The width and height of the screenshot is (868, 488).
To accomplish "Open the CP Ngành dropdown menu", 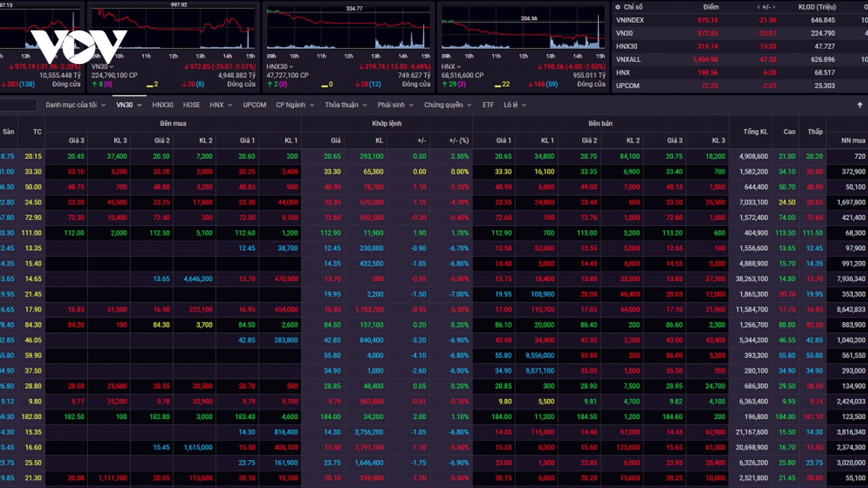I will [x=295, y=105].
